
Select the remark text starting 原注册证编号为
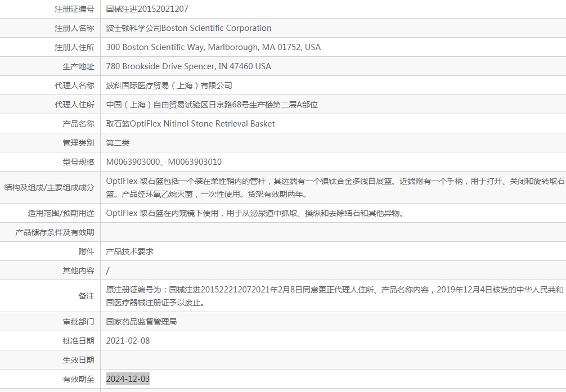click(x=335, y=296)
